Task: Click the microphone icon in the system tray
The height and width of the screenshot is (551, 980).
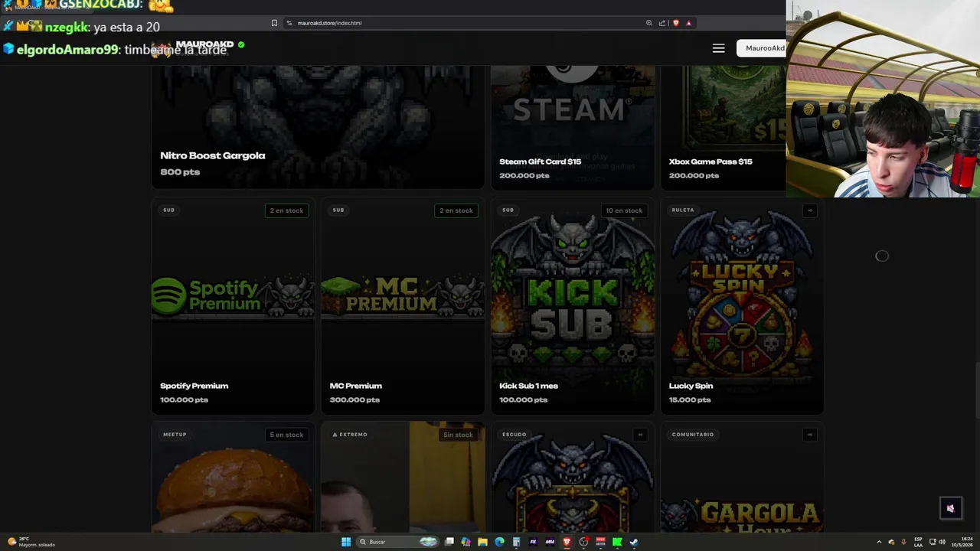Action: pos(903,542)
